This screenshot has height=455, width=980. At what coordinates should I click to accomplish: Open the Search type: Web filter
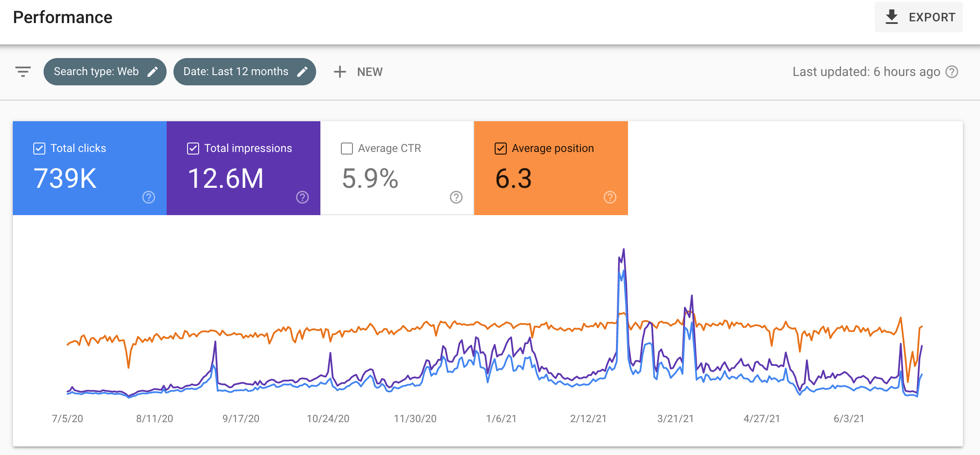105,72
